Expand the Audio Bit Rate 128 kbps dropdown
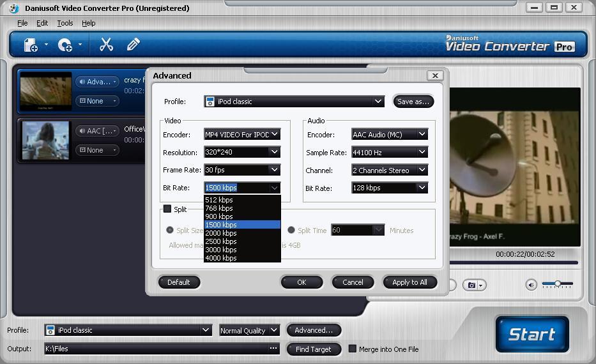The height and width of the screenshot is (364, 596). [x=422, y=188]
